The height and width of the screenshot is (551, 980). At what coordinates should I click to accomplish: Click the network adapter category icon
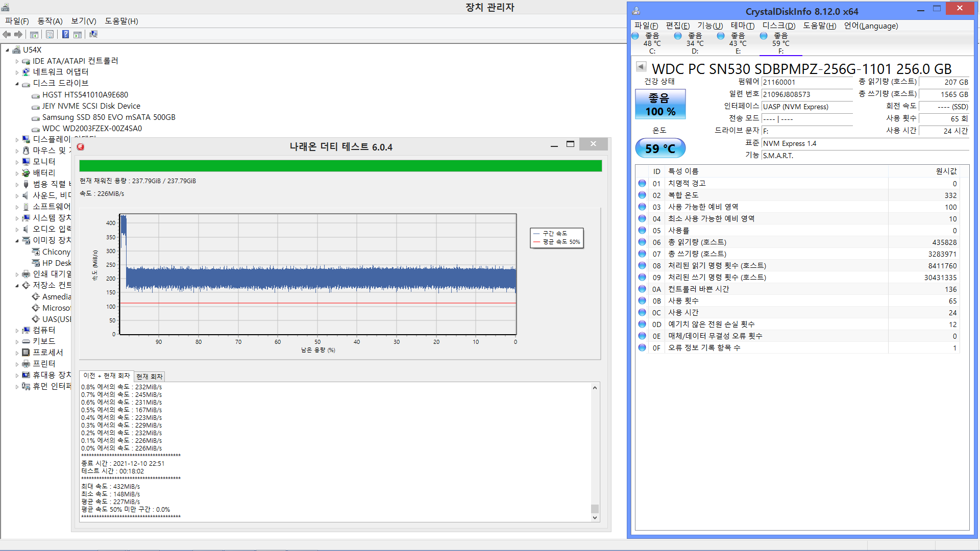click(x=26, y=72)
